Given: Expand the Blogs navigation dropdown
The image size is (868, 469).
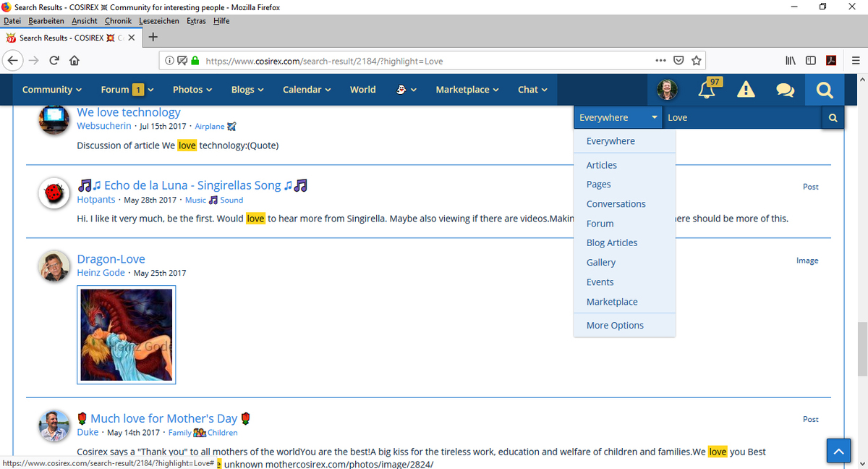Looking at the screenshot, I should click(x=247, y=90).
